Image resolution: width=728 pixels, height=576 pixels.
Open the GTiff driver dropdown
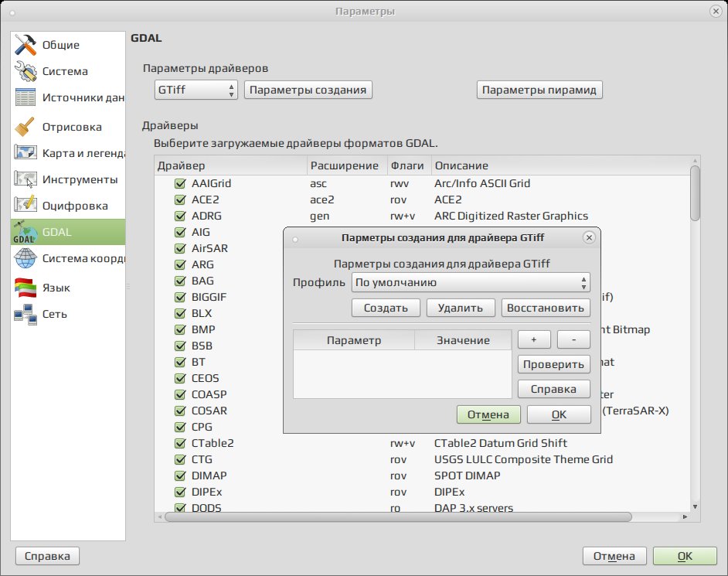pyautogui.click(x=196, y=90)
